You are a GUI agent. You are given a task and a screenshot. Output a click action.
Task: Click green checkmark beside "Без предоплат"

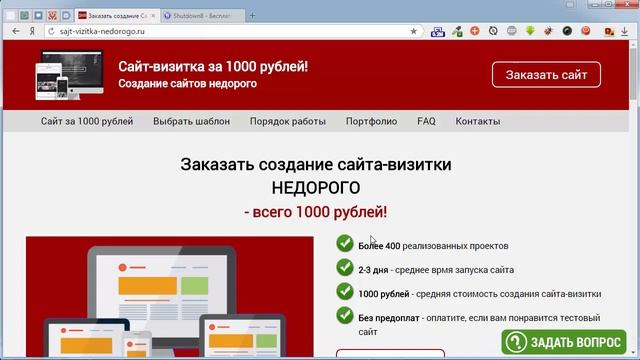pyautogui.click(x=345, y=316)
